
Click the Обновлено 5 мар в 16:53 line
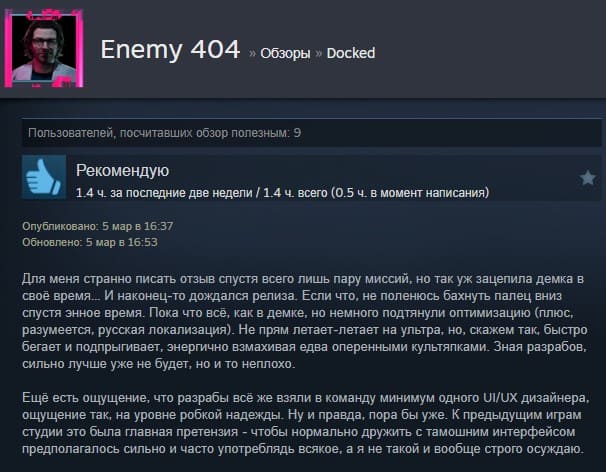pyautogui.click(x=90, y=242)
